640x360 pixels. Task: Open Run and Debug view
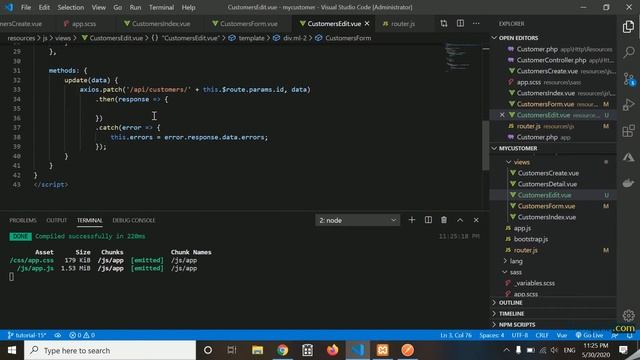pyautogui.click(x=629, y=105)
